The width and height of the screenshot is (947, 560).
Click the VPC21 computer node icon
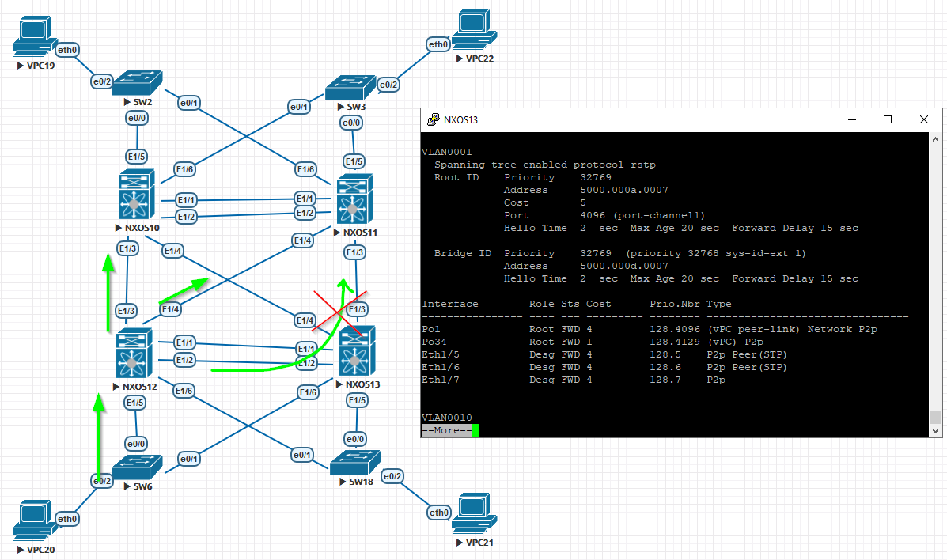tap(472, 514)
